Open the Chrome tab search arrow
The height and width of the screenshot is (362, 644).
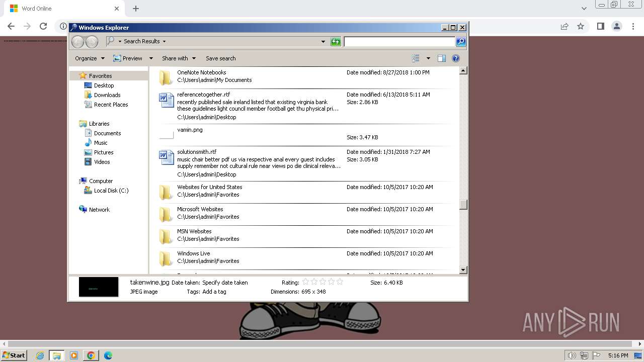(584, 9)
